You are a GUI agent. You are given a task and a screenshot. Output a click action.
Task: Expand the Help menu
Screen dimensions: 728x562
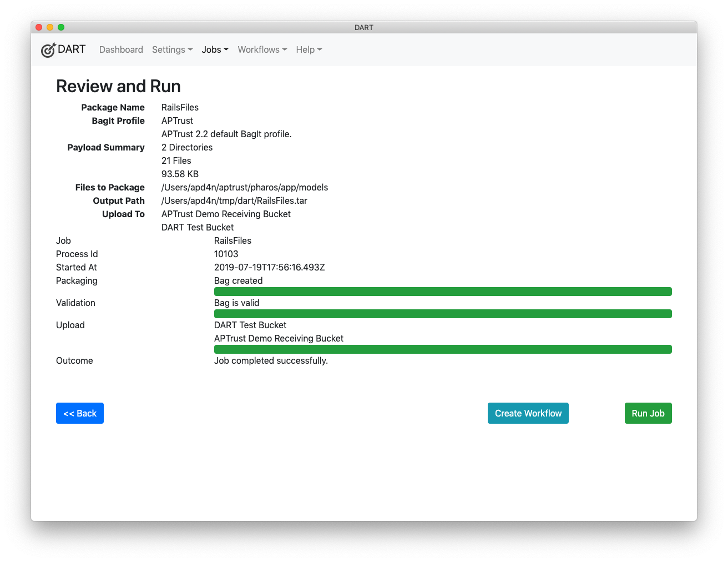click(x=309, y=49)
